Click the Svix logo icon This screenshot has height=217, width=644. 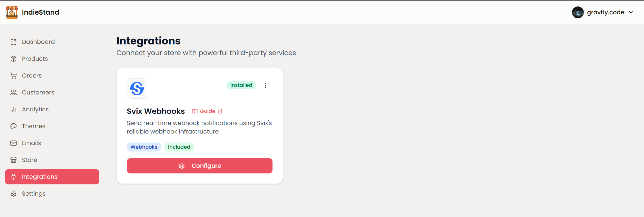click(x=137, y=89)
